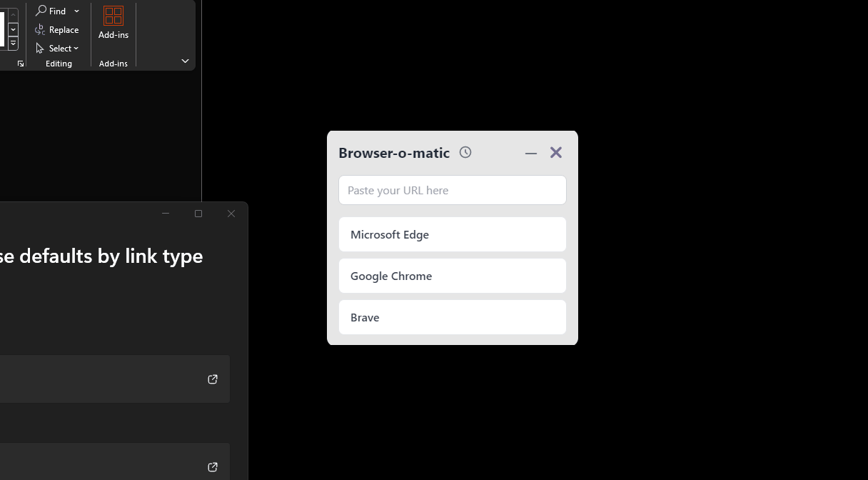This screenshot has width=868, height=480.
Task: Choose Google Chrome in Browser-o-matic
Action: [453, 276]
